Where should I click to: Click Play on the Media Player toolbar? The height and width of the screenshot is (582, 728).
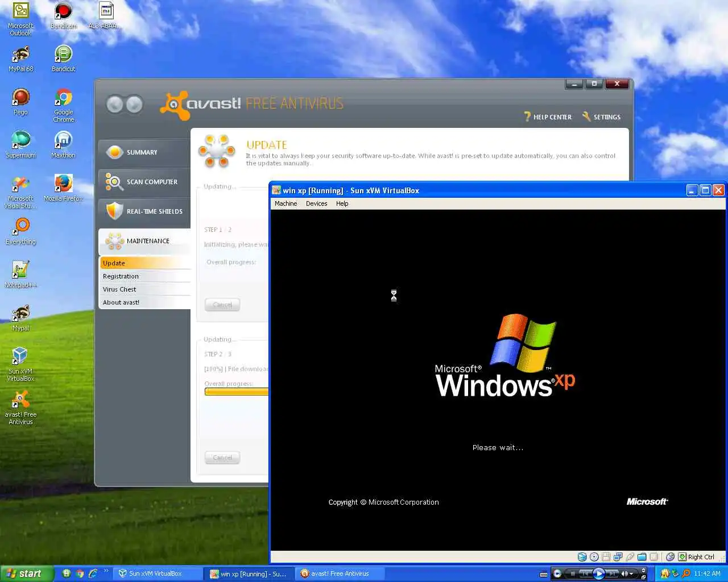(x=599, y=573)
